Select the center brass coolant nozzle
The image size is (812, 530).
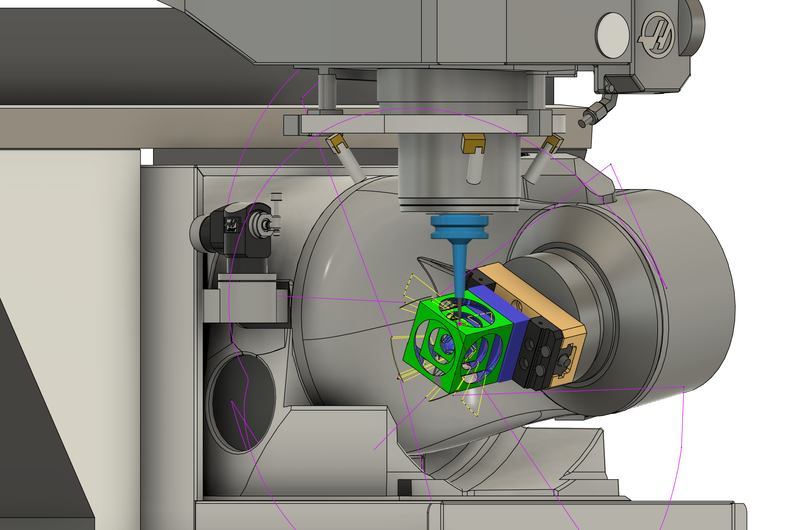pyautogui.click(x=474, y=158)
